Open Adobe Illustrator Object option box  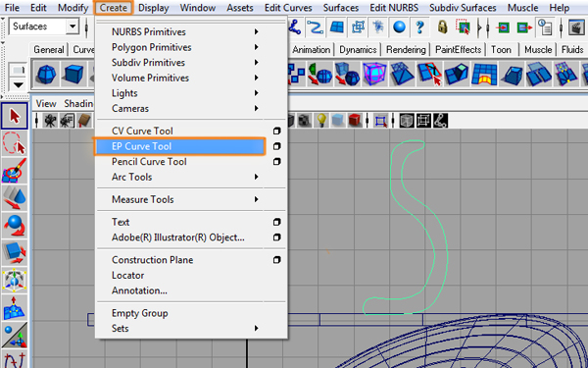click(x=276, y=237)
